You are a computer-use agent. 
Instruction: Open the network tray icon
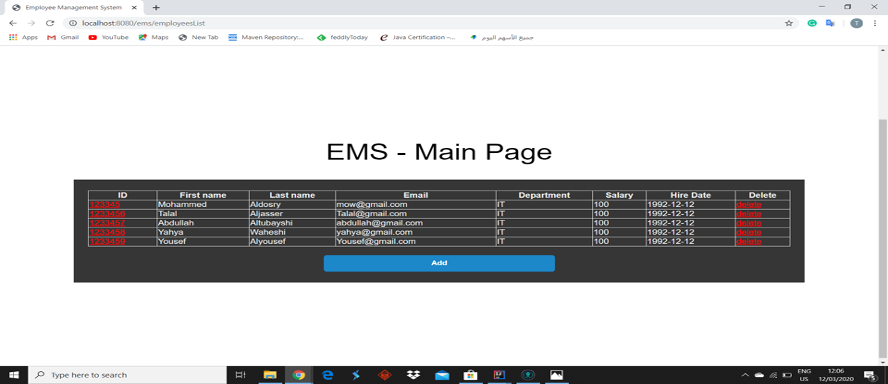tap(774, 375)
